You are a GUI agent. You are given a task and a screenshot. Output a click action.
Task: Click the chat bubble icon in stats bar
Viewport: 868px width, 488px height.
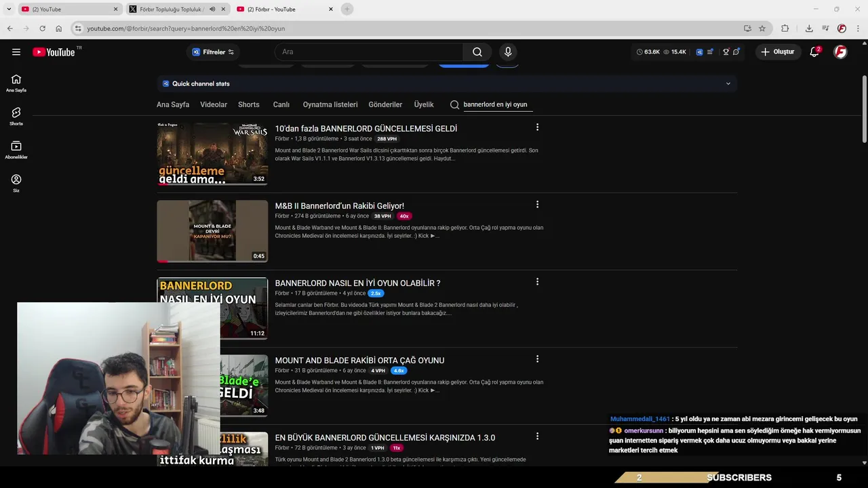pyautogui.click(x=736, y=52)
